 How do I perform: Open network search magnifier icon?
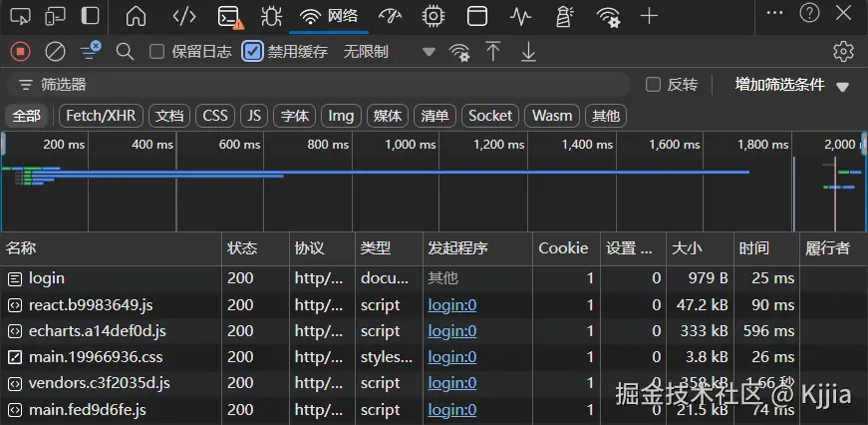pyautogui.click(x=126, y=52)
